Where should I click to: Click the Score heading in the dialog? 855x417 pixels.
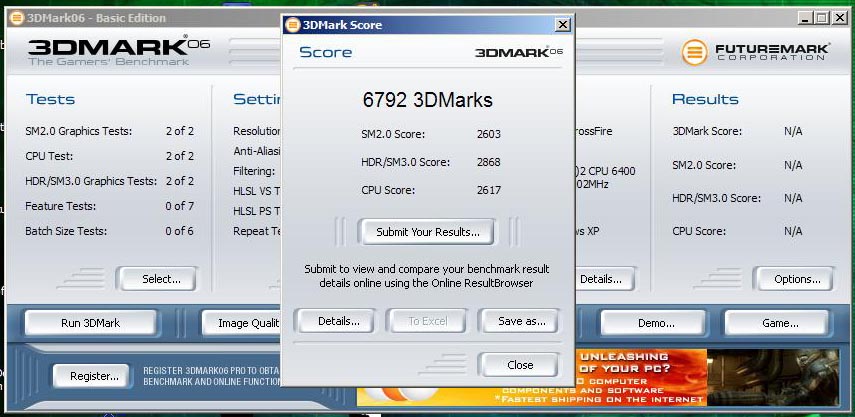[326, 52]
